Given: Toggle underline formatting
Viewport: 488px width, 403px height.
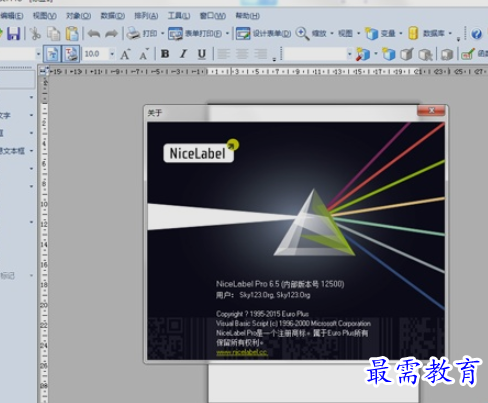Looking at the screenshot, I should (201, 54).
